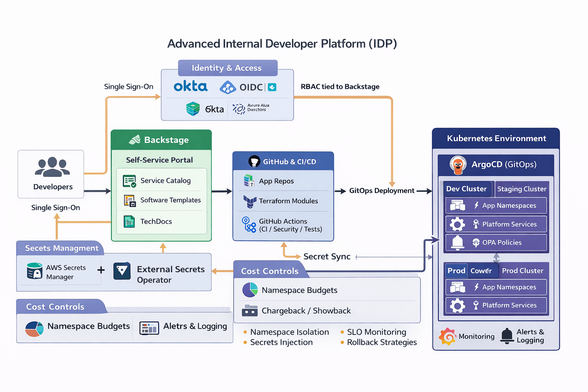The image size is (588, 392).
Task: Select the GitHub octocat icon
Action: 254,162
